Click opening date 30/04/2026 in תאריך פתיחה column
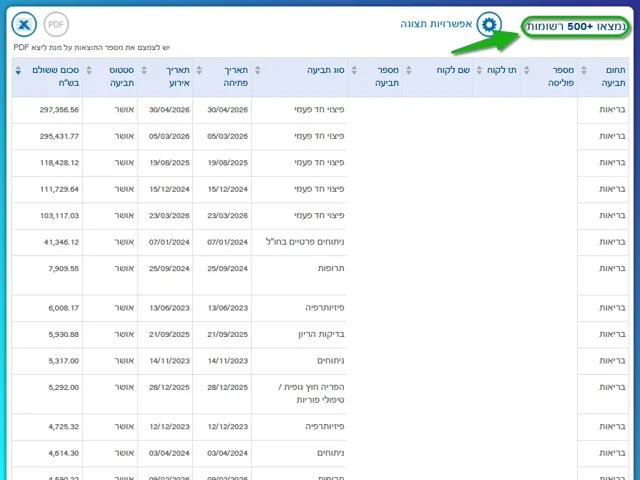The height and width of the screenshot is (480, 640). [x=227, y=110]
